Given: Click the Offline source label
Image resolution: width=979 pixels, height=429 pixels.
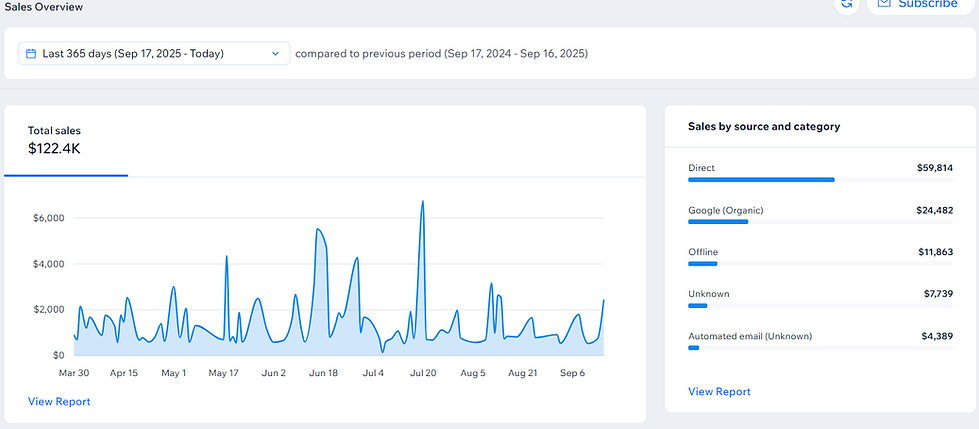Looking at the screenshot, I should coord(703,252).
